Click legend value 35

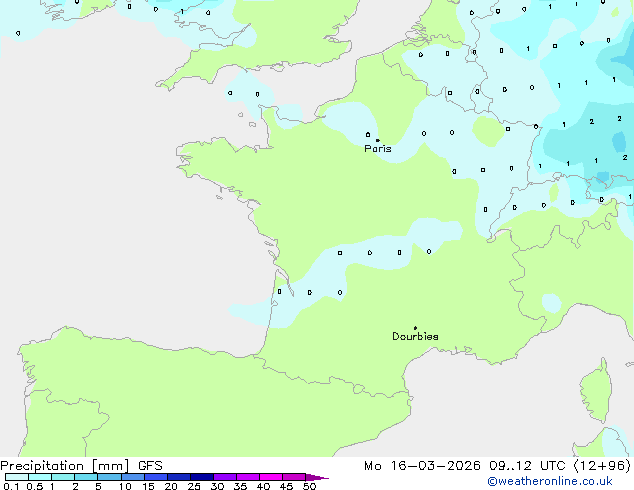click(240, 486)
